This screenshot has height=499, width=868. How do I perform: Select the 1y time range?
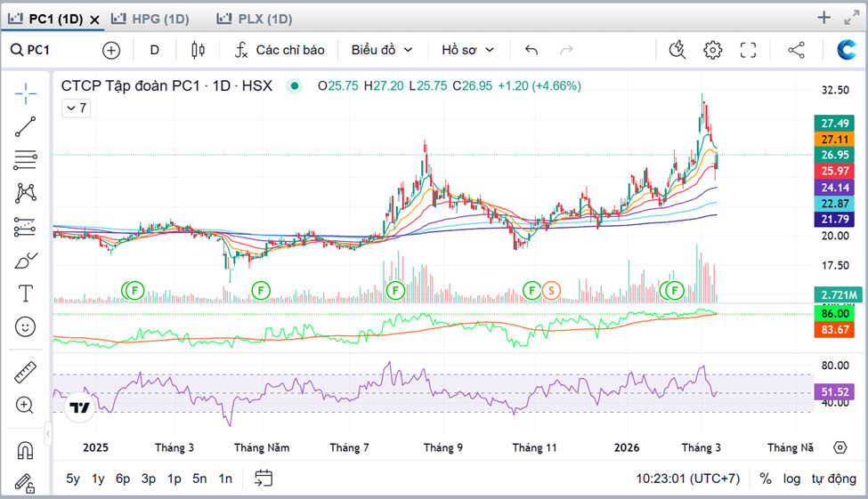tap(98, 479)
